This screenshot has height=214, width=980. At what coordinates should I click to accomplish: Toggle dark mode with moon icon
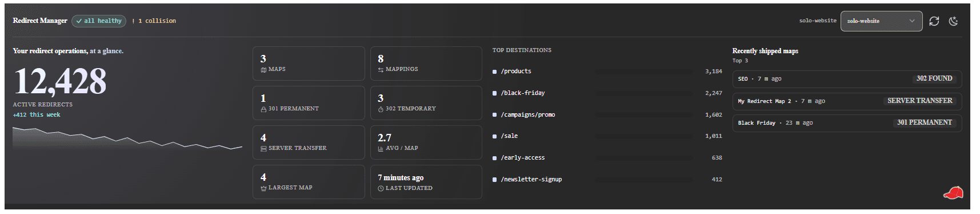pyautogui.click(x=953, y=21)
